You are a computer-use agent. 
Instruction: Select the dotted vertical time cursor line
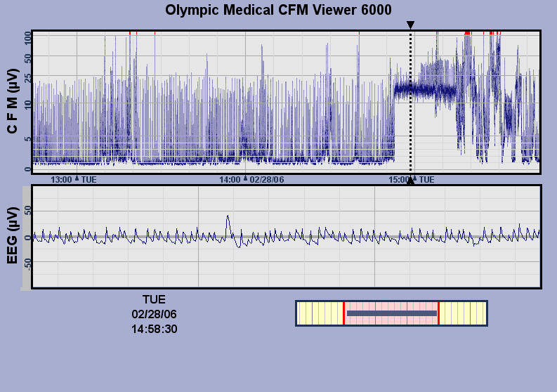[411, 103]
